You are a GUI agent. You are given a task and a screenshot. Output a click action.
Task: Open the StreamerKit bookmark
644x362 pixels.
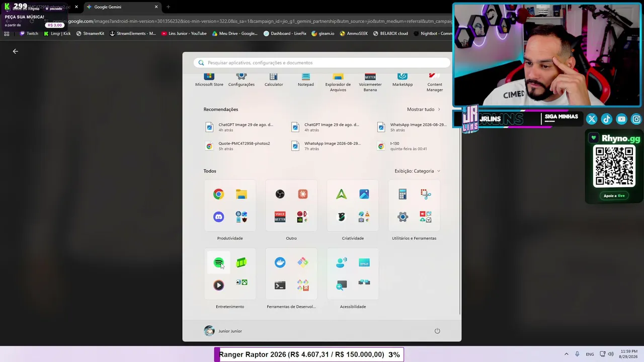point(91,34)
